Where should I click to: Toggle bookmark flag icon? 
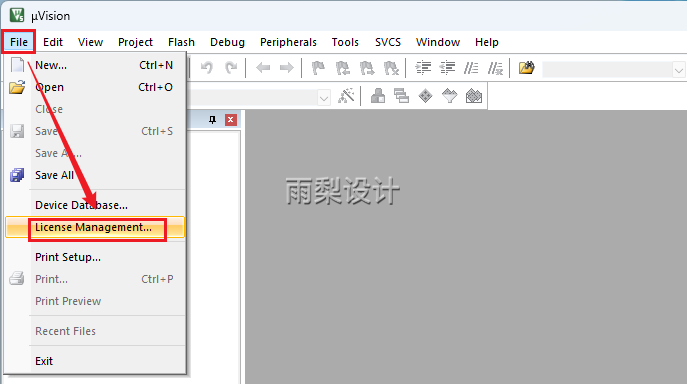pyautogui.click(x=318, y=68)
